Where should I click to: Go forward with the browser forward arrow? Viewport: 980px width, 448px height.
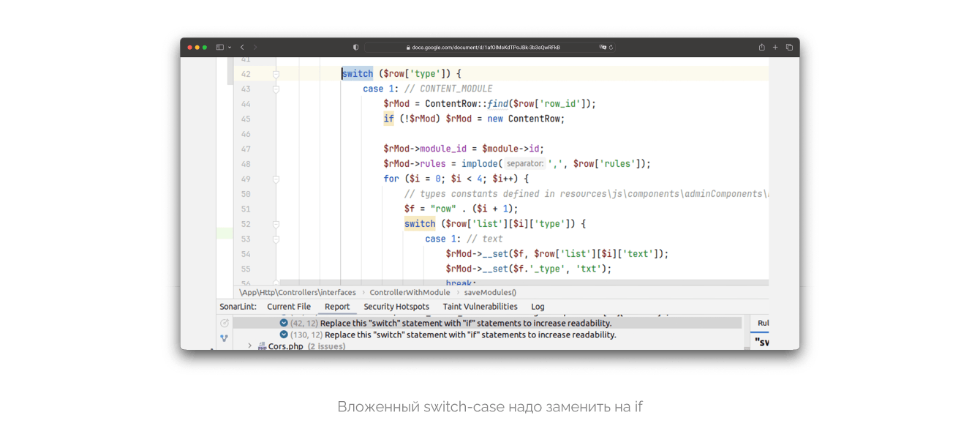255,48
